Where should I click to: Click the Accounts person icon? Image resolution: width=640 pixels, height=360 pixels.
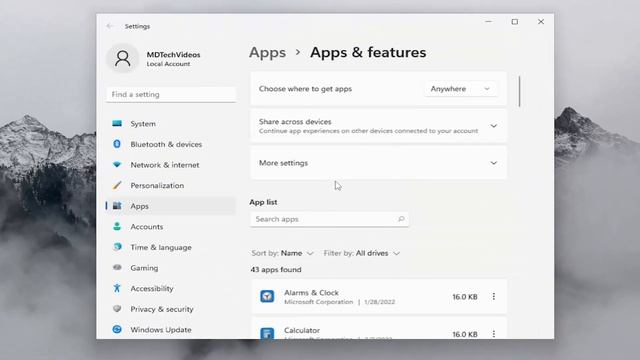[117, 226]
